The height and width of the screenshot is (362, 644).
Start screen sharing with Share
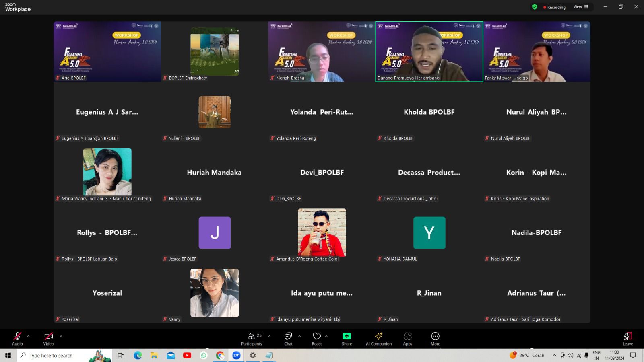click(347, 339)
